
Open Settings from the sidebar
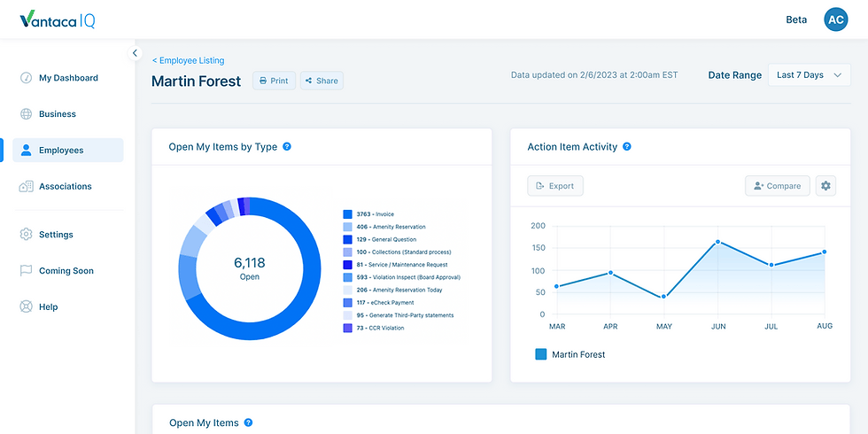tap(68, 235)
